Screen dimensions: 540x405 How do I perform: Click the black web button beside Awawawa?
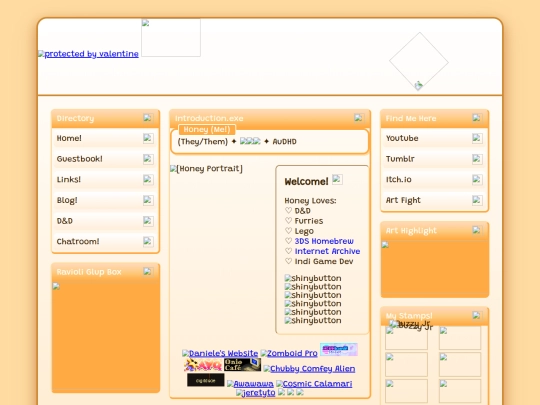click(x=206, y=380)
